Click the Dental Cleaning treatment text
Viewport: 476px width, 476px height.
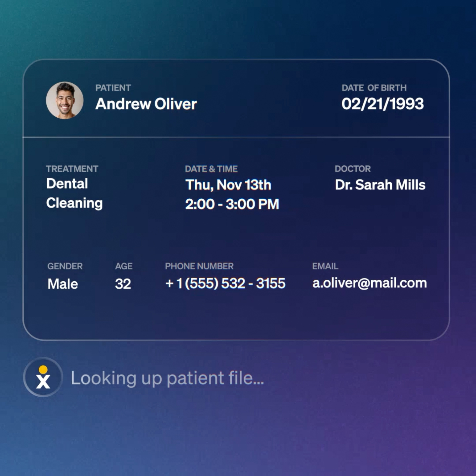[74, 193]
